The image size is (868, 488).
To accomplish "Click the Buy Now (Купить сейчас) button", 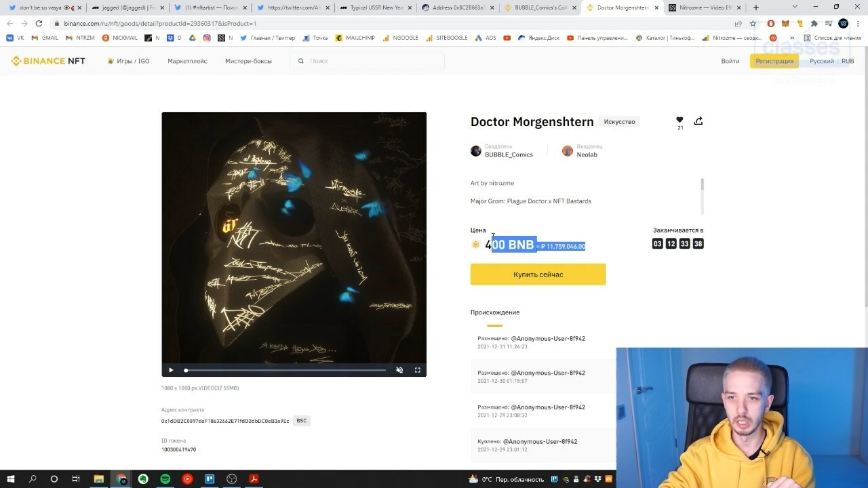I will coord(538,274).
